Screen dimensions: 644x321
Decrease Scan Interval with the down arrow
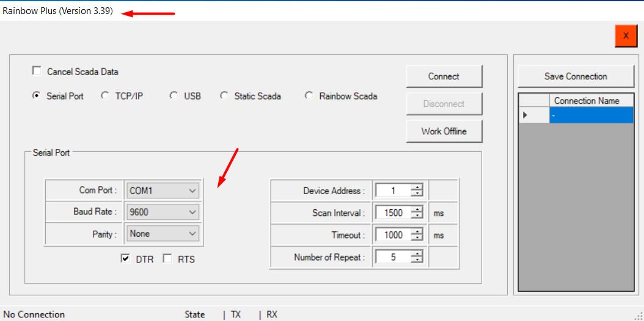pyautogui.click(x=417, y=215)
